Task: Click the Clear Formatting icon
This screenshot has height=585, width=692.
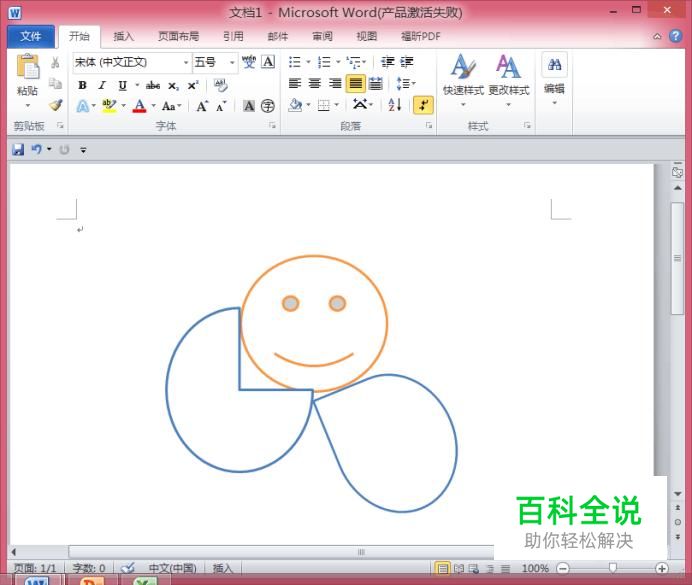Action: (x=220, y=85)
